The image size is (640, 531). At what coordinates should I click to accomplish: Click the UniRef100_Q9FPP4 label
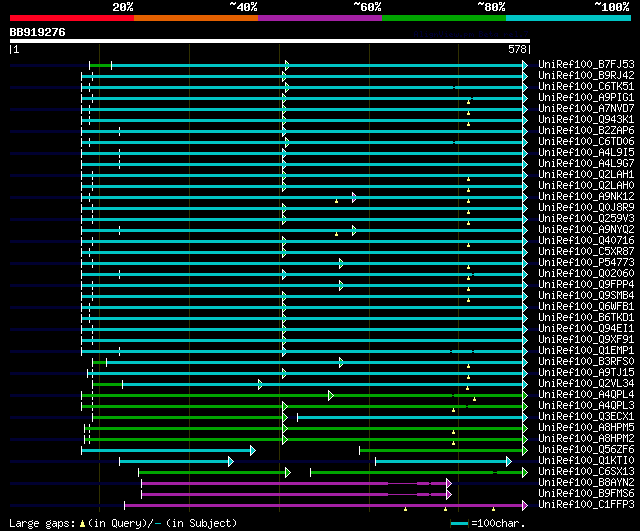tap(586, 285)
